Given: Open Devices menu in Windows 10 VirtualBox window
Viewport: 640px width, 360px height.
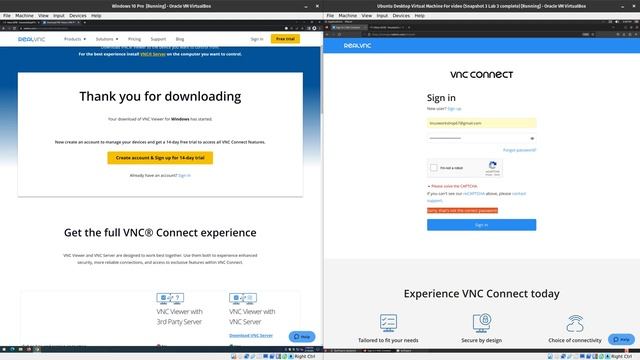Looking at the screenshot, I should [78, 16].
